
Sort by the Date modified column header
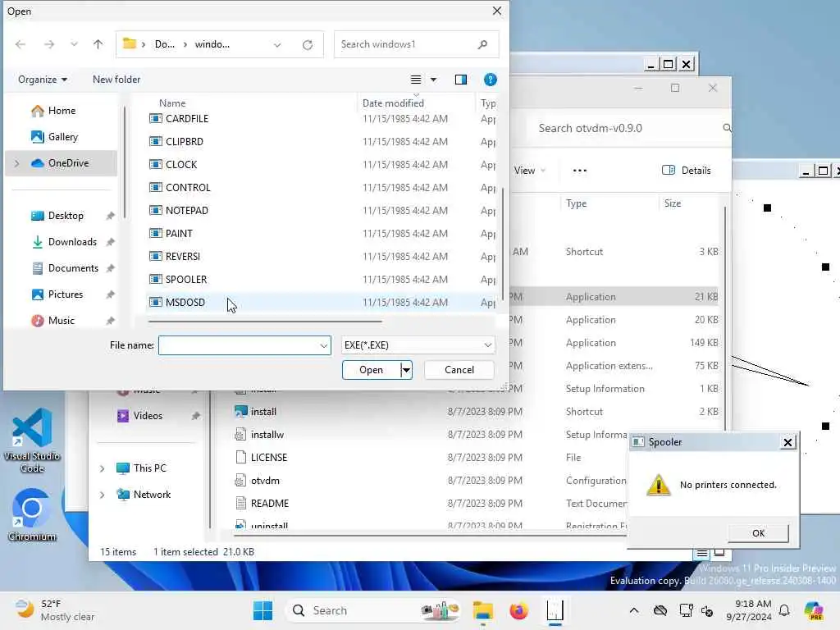coord(393,103)
